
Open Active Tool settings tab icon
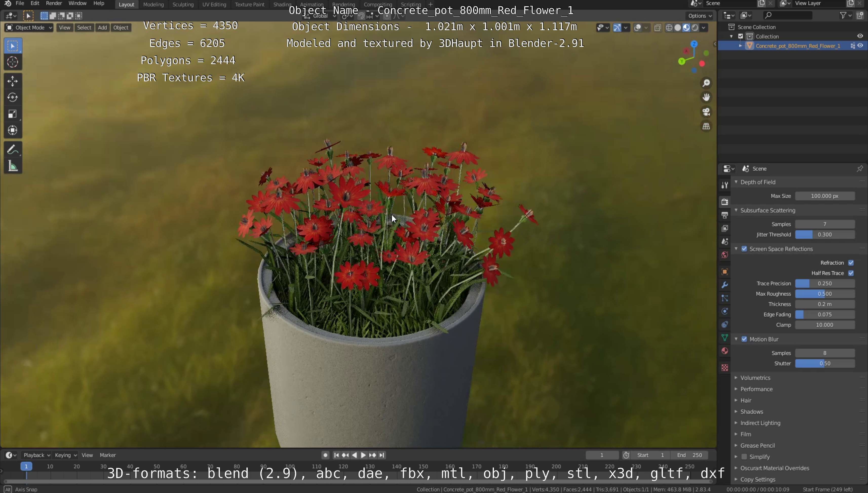pos(724,185)
